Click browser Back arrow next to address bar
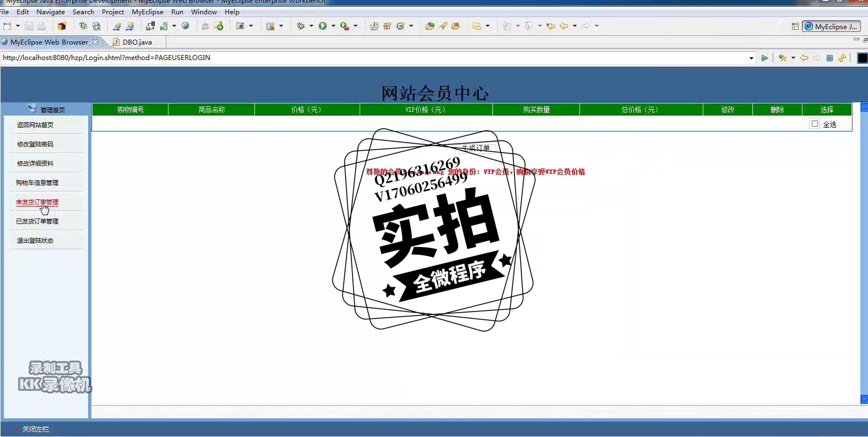 click(804, 58)
